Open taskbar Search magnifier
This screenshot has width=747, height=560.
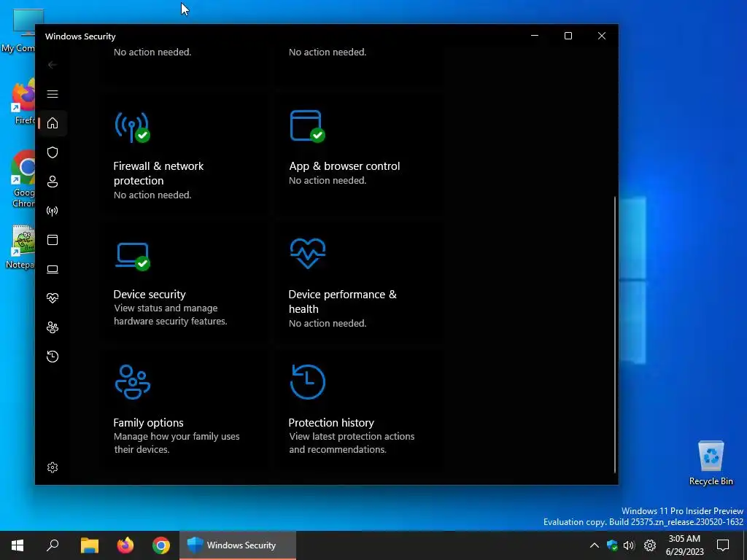53,545
